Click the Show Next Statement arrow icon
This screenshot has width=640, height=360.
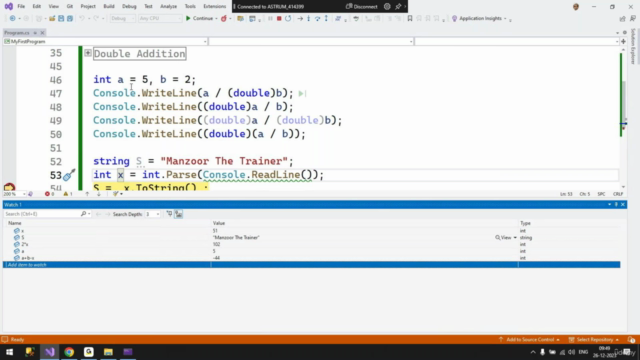pos(300,18)
